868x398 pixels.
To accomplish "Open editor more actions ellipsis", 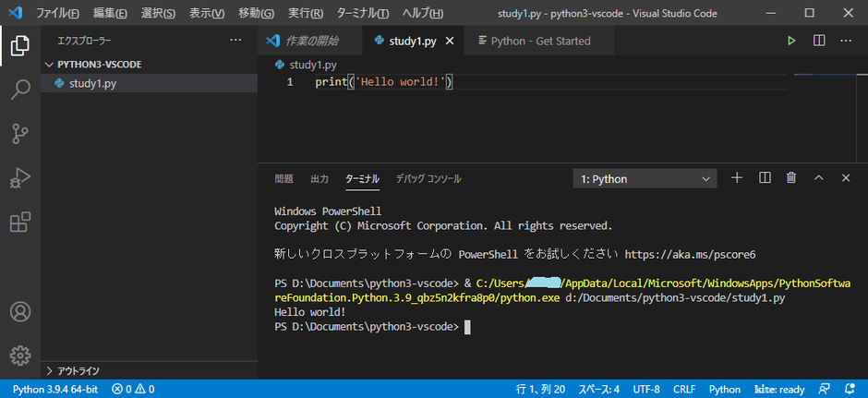I will click(x=845, y=41).
